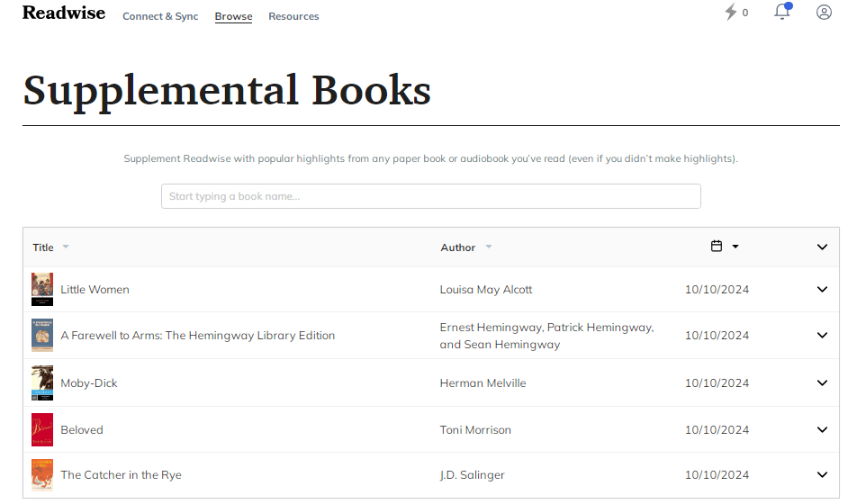
Task: Expand options for Little Women row
Action: tap(822, 289)
